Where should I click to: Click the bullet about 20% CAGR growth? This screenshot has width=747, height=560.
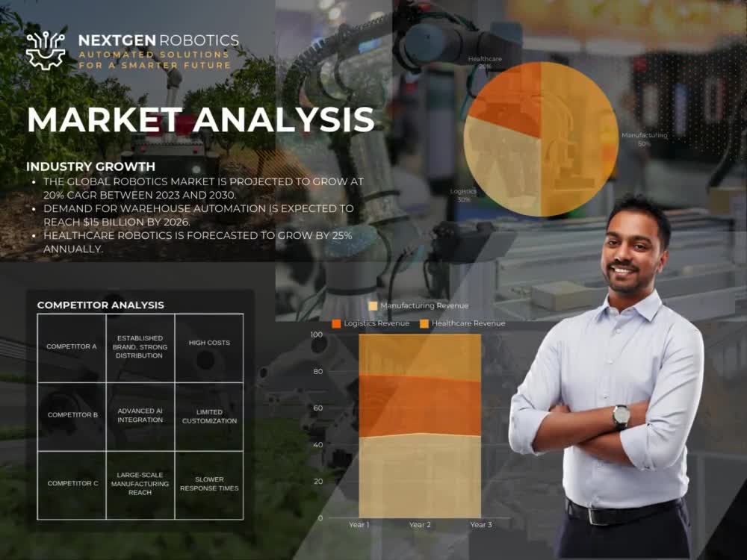point(203,188)
